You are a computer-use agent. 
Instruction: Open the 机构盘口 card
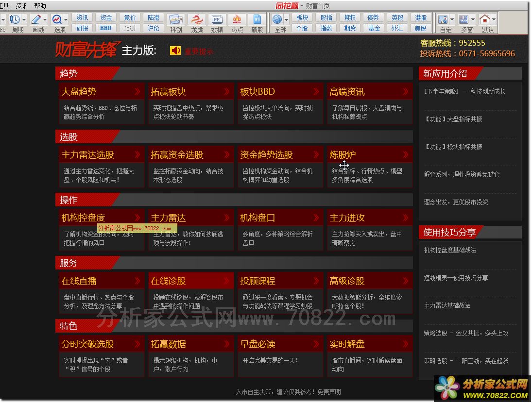click(x=280, y=230)
